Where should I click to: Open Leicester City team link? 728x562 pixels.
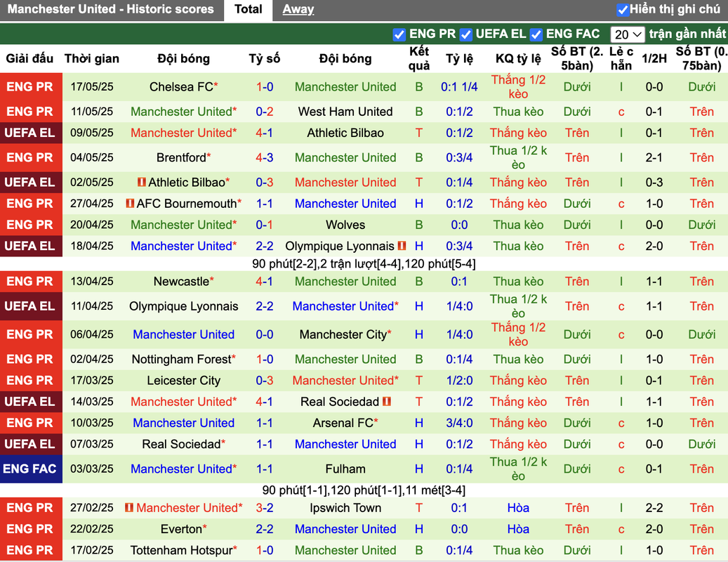[183, 380]
